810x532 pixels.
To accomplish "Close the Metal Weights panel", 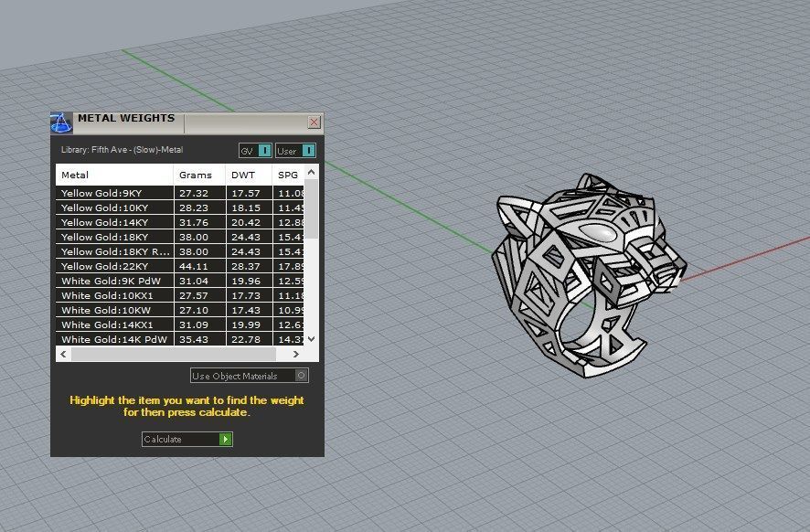I will tap(314, 122).
